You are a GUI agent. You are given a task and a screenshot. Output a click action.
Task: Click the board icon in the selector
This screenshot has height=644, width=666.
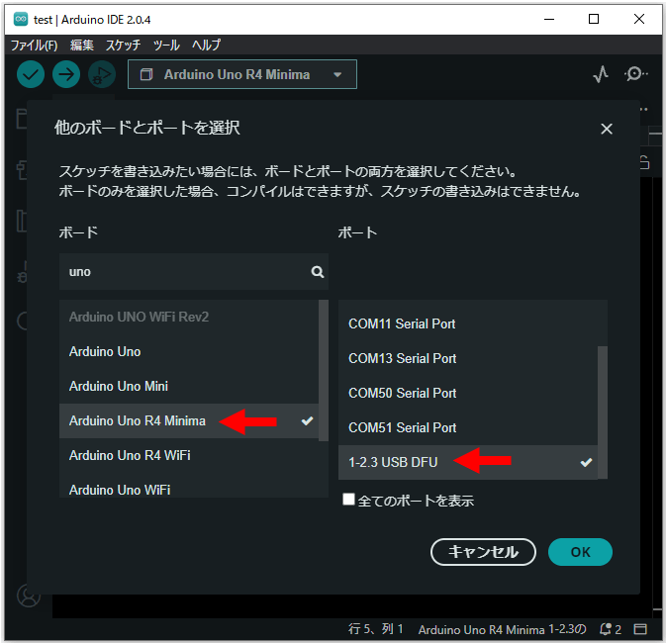point(146,75)
